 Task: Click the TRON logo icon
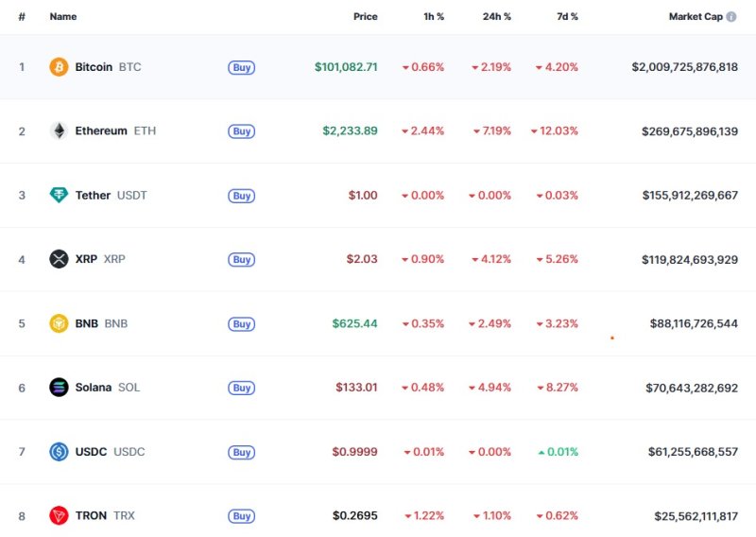59,516
